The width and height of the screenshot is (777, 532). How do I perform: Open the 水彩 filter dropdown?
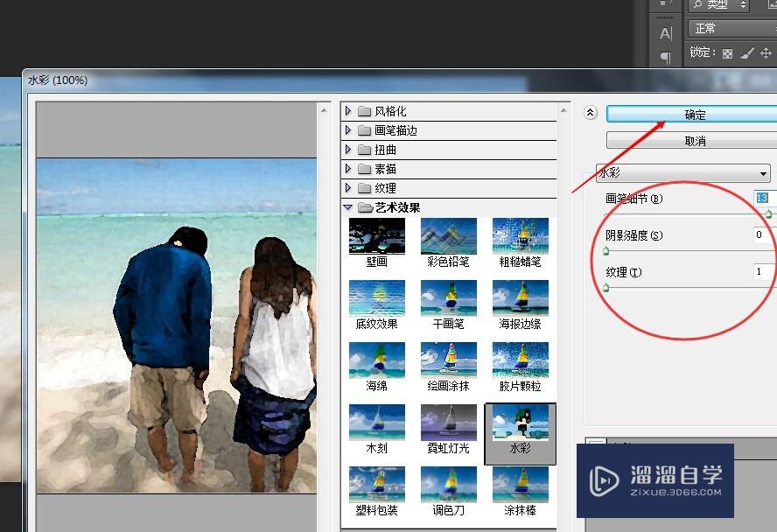(x=682, y=173)
